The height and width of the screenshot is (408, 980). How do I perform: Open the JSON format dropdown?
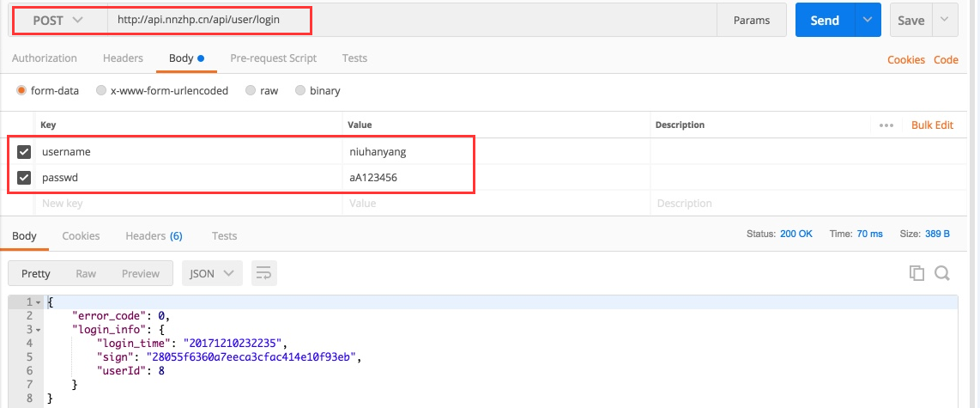click(212, 273)
